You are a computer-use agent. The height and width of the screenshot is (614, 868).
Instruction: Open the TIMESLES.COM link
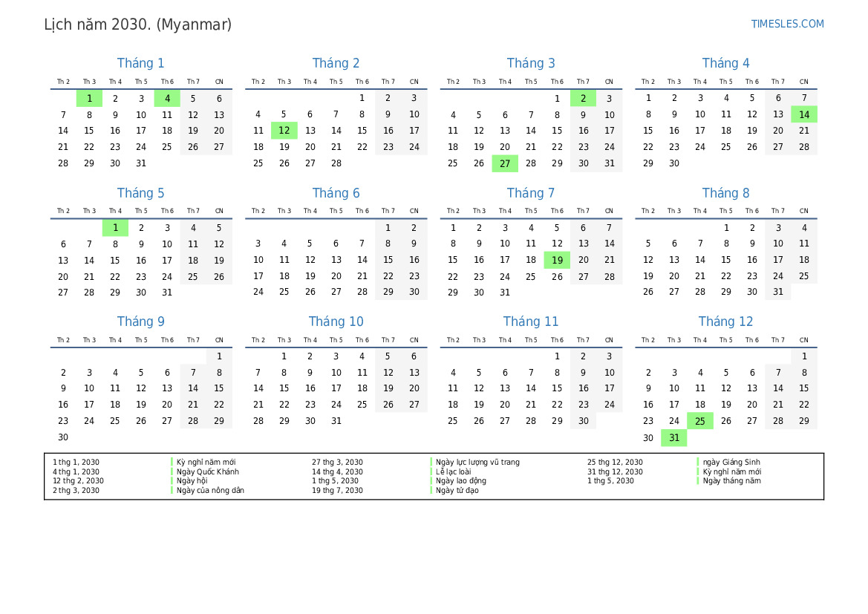point(787,24)
